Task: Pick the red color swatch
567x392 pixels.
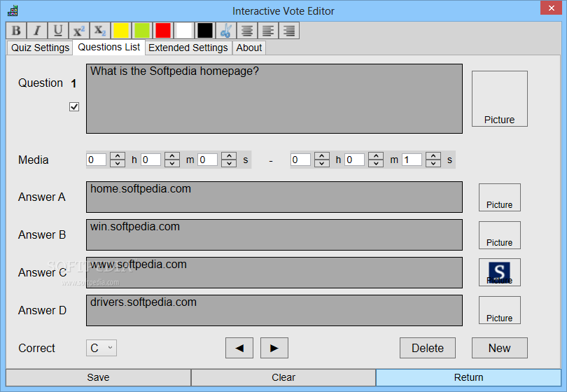Action: [163, 31]
